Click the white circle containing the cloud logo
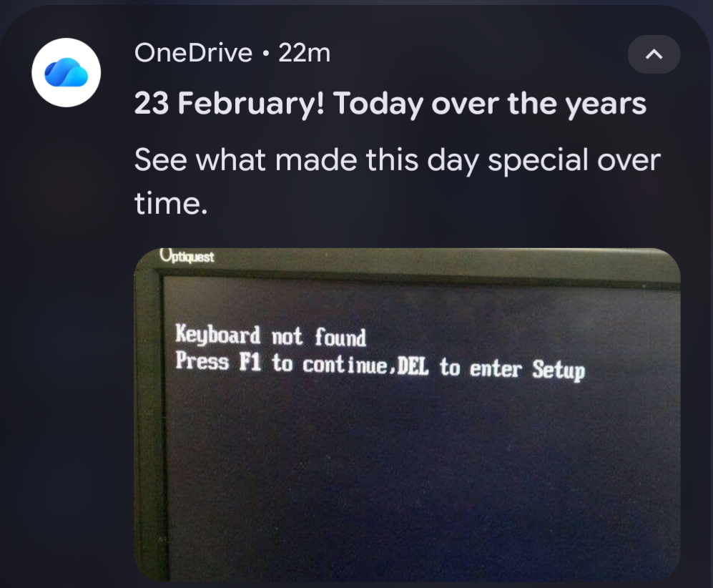 67,72
